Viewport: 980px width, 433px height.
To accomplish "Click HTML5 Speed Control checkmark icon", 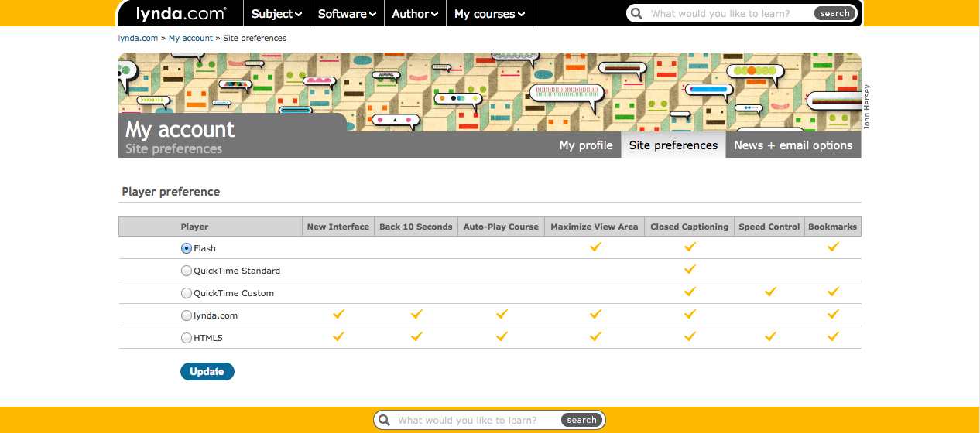I will pos(769,337).
